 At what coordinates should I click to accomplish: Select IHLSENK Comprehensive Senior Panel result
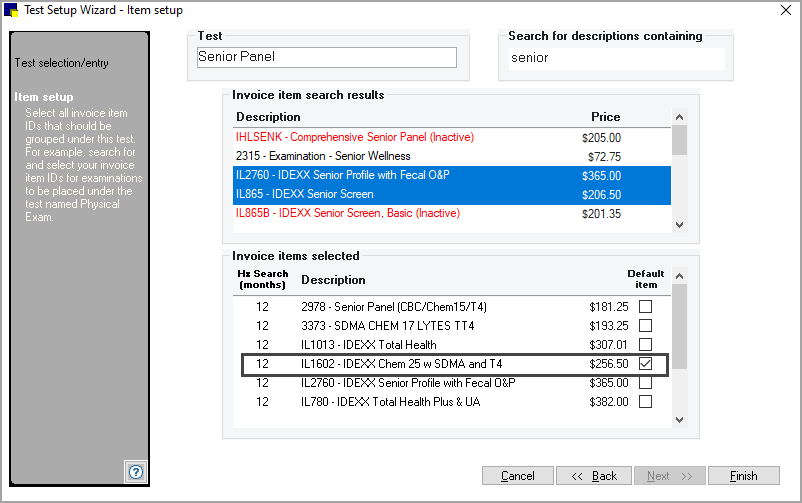click(x=452, y=137)
